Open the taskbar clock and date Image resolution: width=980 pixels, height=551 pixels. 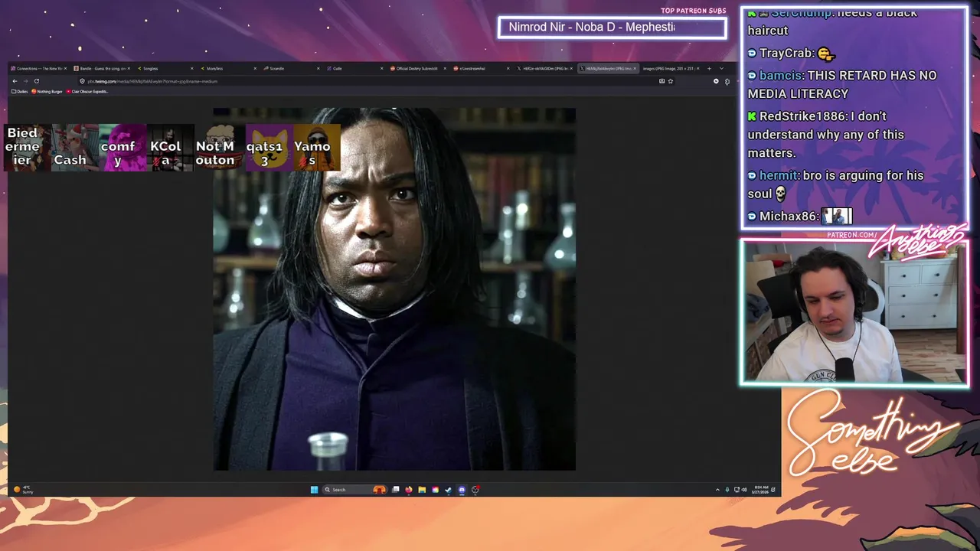point(761,490)
